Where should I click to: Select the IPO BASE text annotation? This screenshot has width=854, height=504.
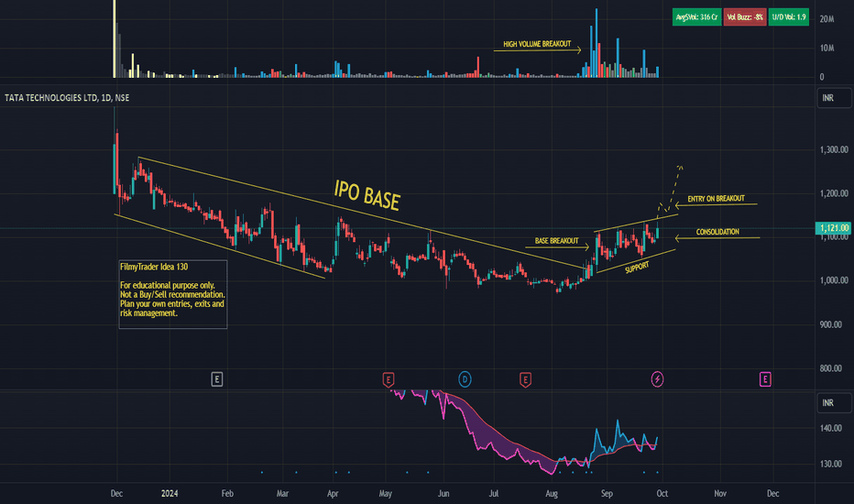(x=367, y=195)
